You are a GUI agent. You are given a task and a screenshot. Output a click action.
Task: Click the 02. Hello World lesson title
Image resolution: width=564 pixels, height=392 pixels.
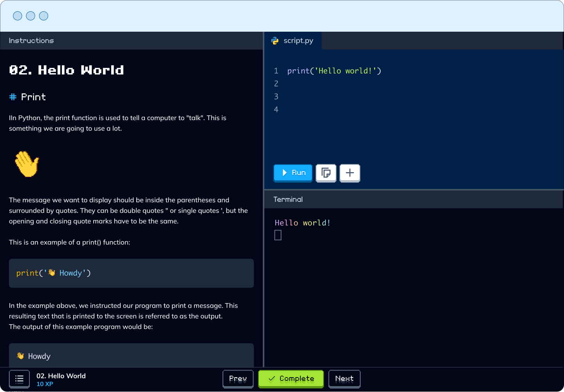[x=61, y=376]
